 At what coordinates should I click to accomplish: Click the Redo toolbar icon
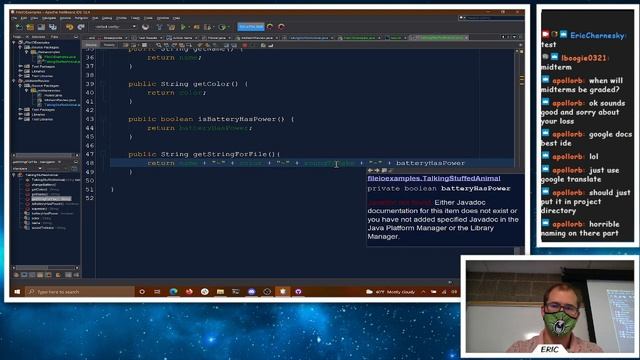coord(81,27)
